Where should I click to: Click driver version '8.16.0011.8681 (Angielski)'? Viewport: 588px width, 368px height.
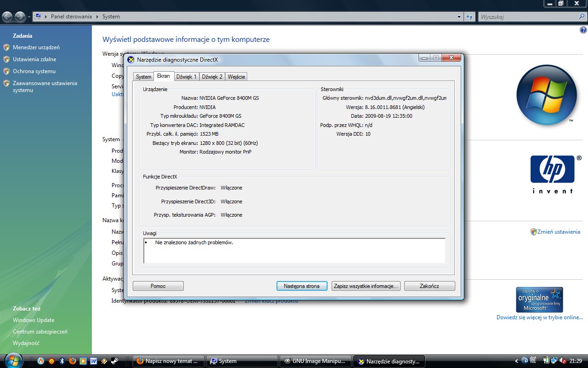click(x=395, y=107)
